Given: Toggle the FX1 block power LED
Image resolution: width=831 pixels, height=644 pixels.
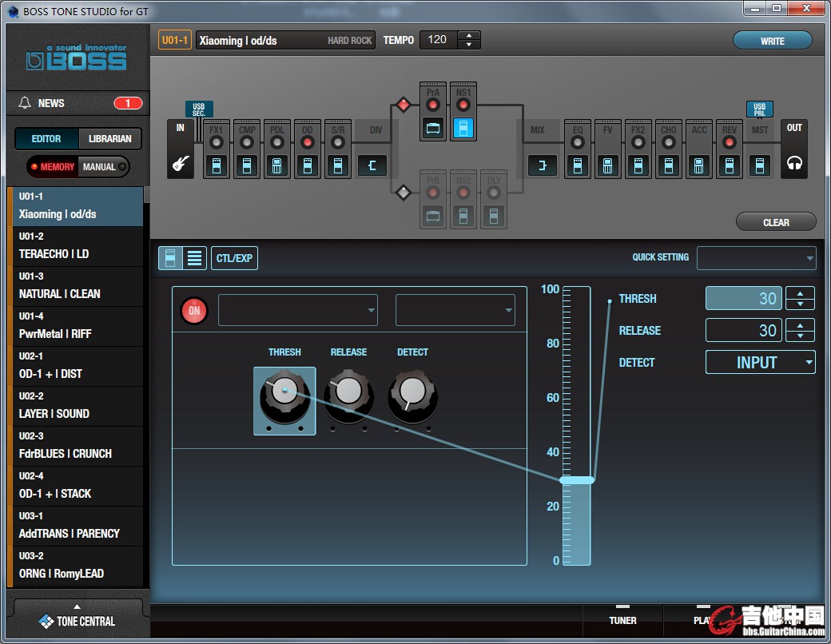Looking at the screenshot, I should pyautogui.click(x=217, y=142).
